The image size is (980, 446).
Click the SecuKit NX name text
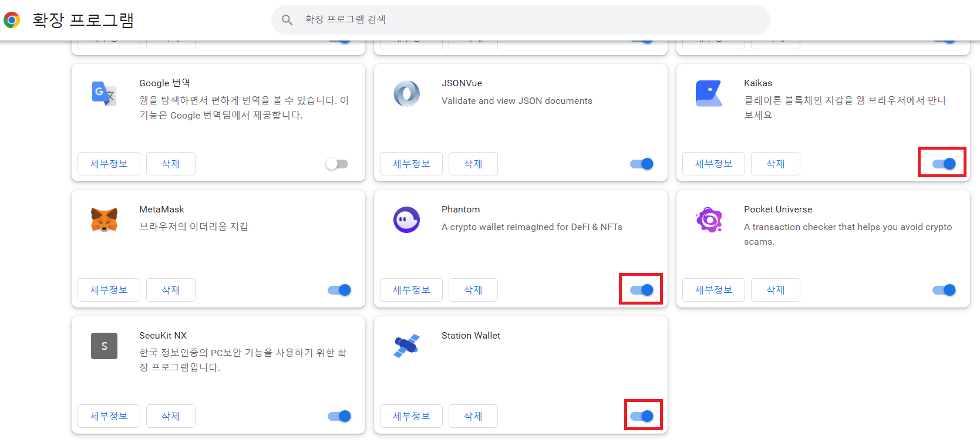coord(163,336)
